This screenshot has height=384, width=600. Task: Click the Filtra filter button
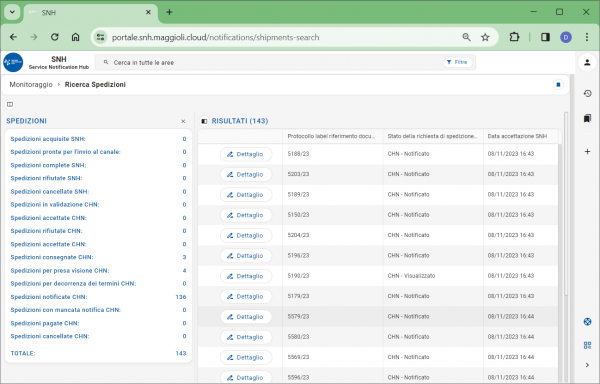click(x=458, y=62)
